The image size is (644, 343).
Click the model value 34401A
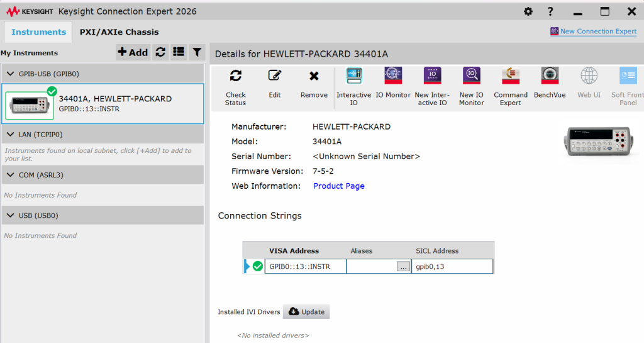click(x=327, y=142)
